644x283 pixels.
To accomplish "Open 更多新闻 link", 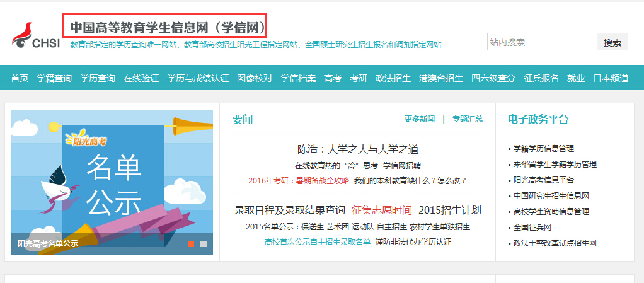I will pyautogui.click(x=419, y=119).
